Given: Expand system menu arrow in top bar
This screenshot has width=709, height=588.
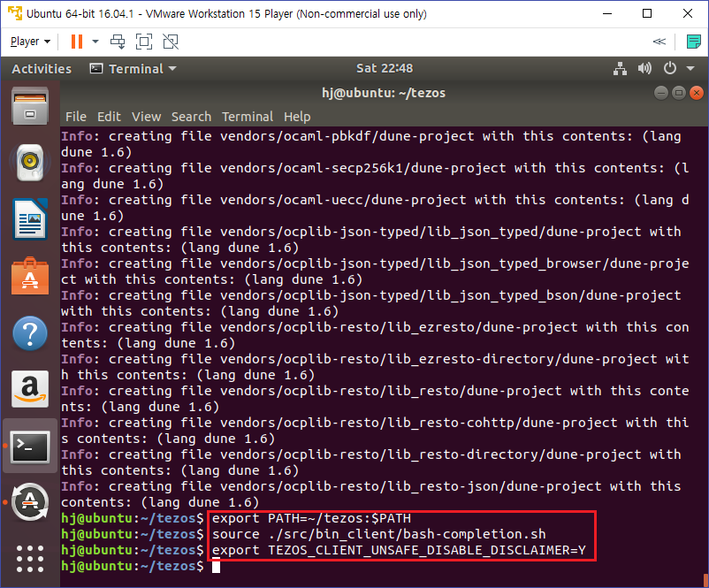Looking at the screenshot, I should 690,69.
